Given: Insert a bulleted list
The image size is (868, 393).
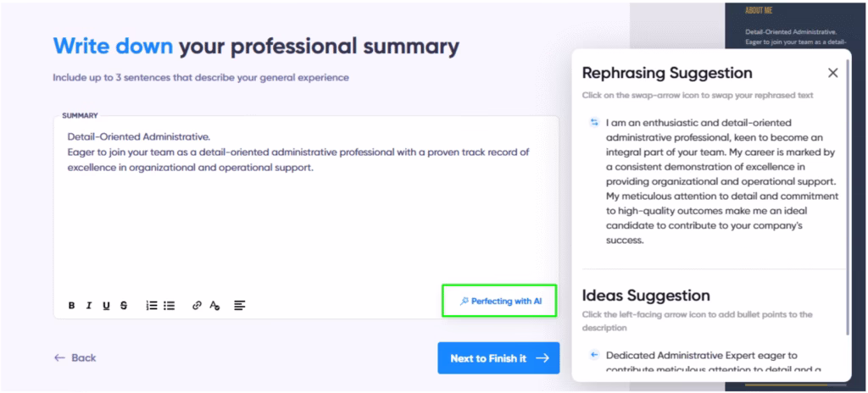Looking at the screenshot, I should tap(170, 305).
